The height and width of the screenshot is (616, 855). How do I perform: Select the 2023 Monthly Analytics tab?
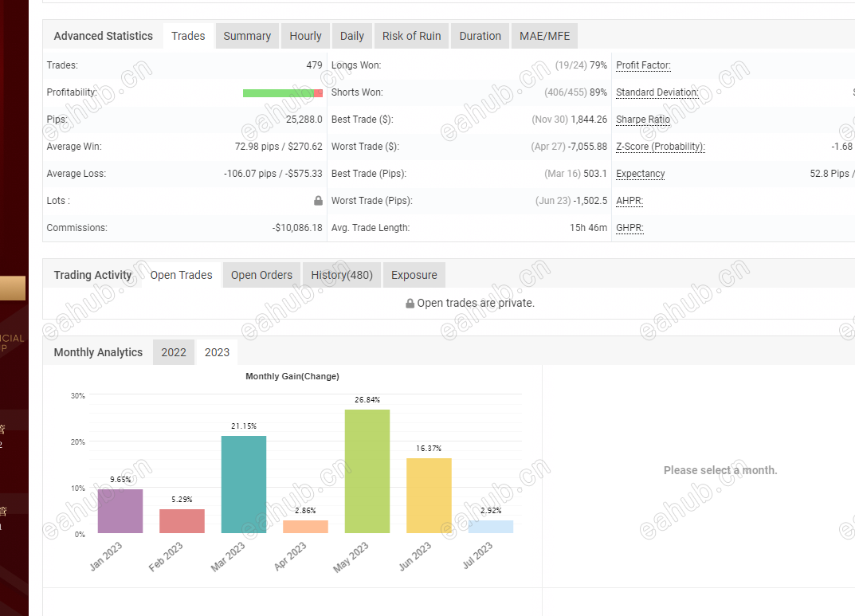[x=217, y=353]
